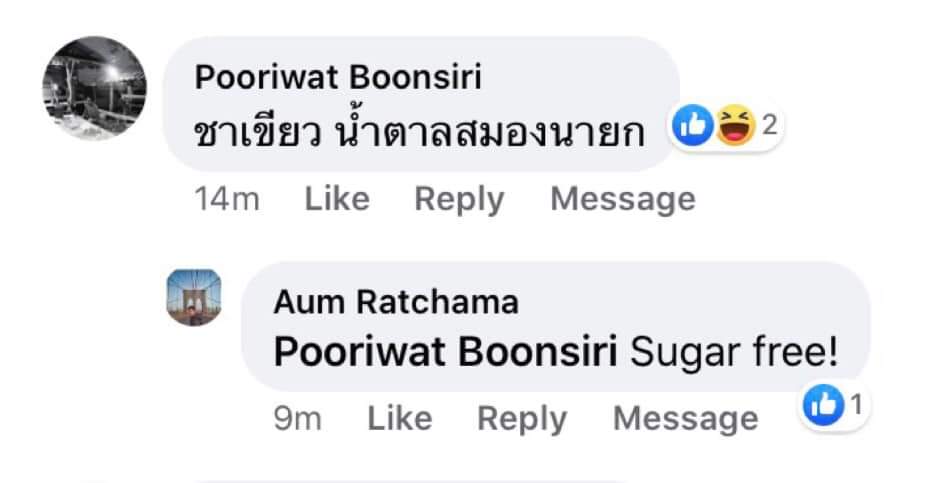Select the Thai comment text about green tea
This screenshot has width=933, height=483.
(x=419, y=129)
